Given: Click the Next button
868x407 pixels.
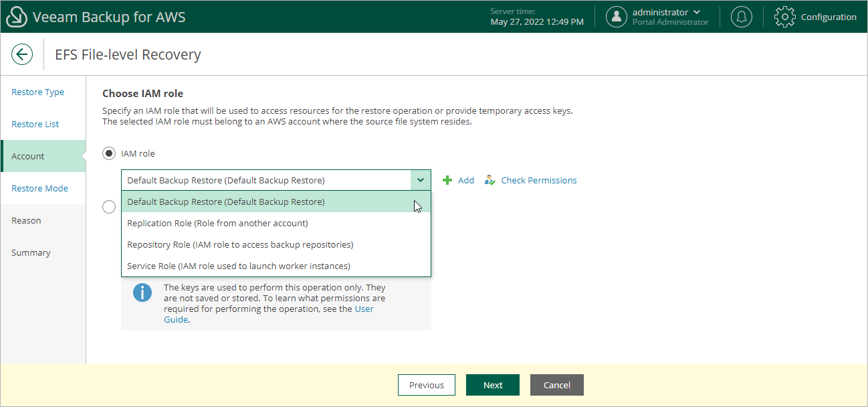Looking at the screenshot, I should pos(492,385).
